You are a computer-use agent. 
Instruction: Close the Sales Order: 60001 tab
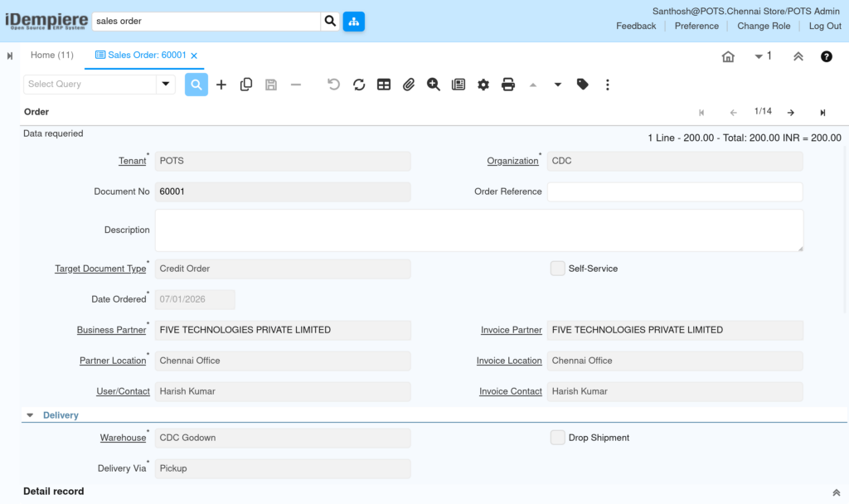point(194,56)
